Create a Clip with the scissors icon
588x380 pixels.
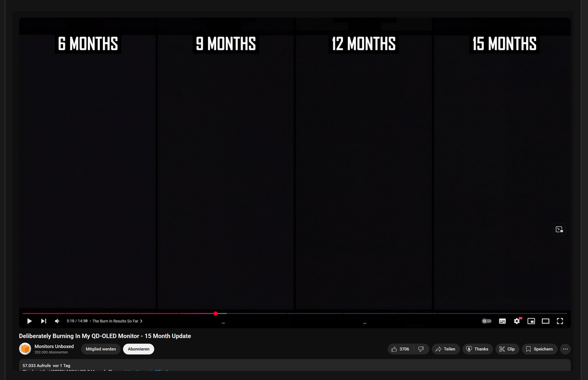click(507, 349)
